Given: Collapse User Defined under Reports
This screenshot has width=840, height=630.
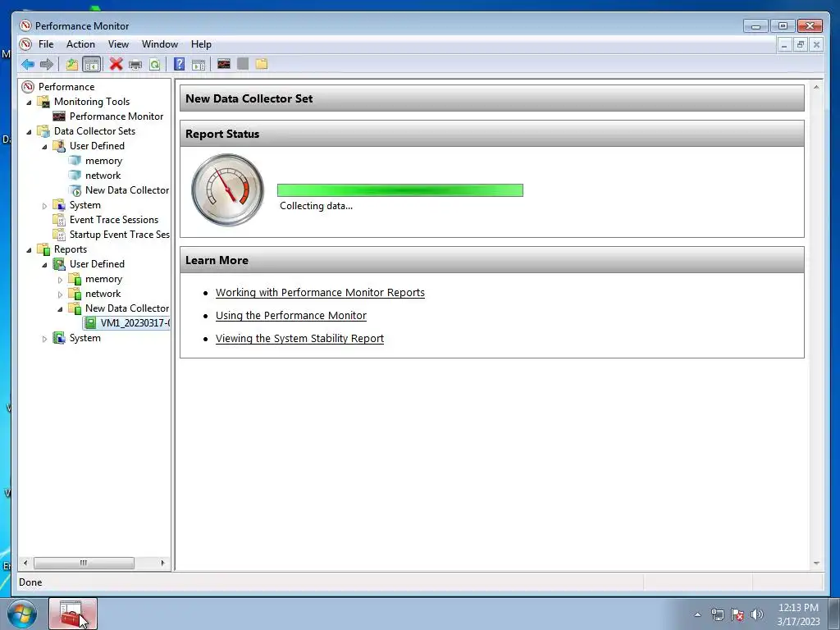Looking at the screenshot, I should (44, 265).
